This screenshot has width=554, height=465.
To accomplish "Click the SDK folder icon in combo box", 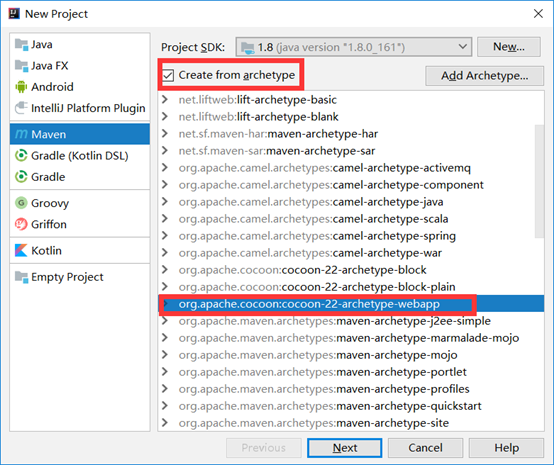I will tap(247, 47).
